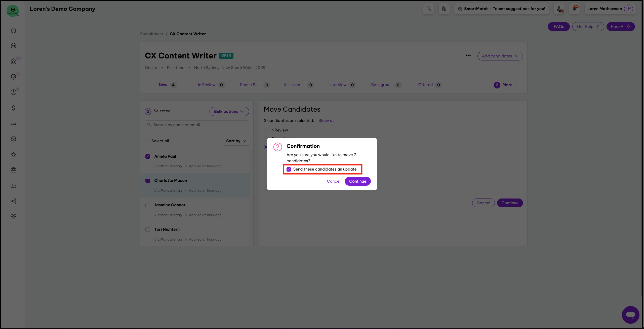
Task: Check the Jasmine Connor checkbox
Action: coord(148,205)
